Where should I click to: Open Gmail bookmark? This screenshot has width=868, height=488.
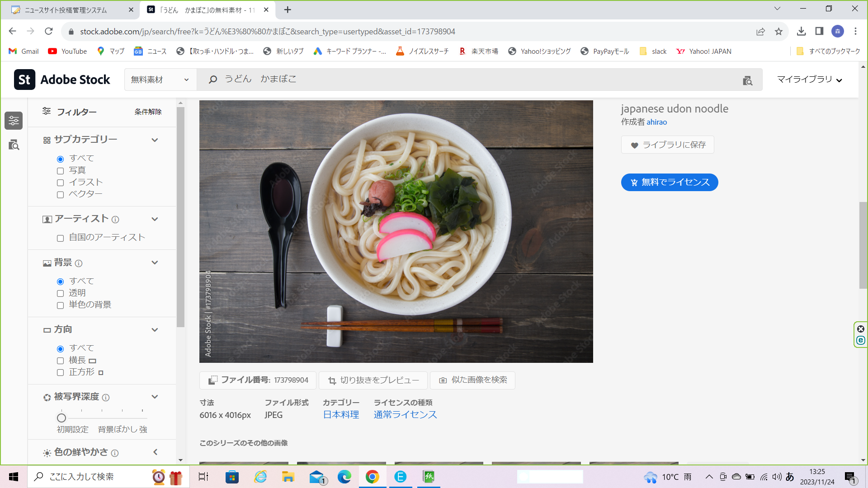[24, 52]
